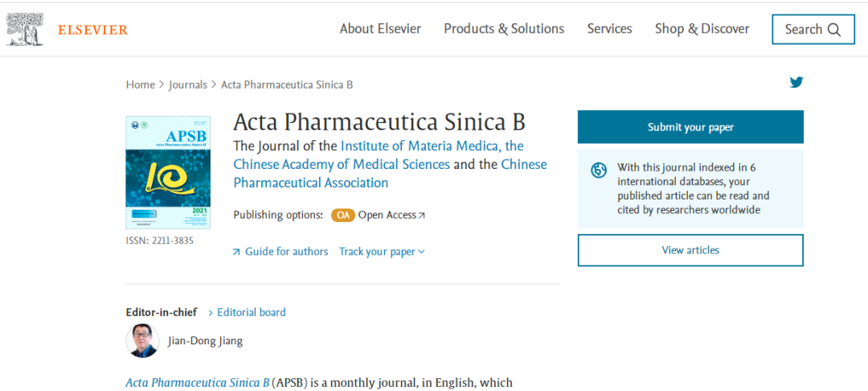Open the Shop & Discover menu
Screen dimensions: 868x391
click(702, 29)
